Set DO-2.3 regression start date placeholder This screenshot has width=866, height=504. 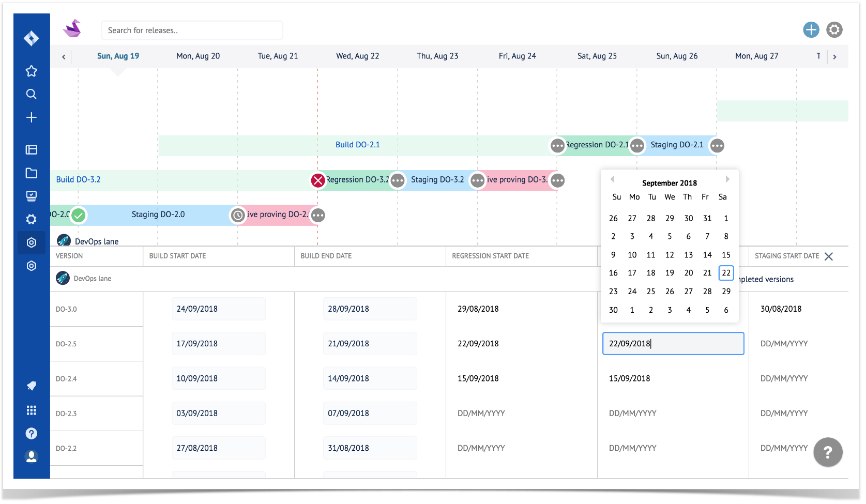(x=481, y=414)
